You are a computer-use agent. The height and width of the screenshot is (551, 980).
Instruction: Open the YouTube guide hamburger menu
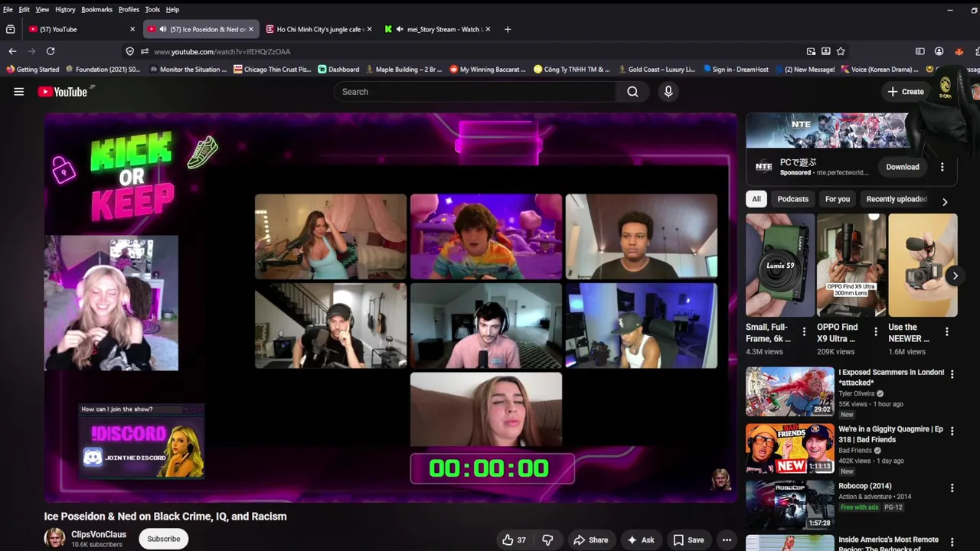coord(18,92)
